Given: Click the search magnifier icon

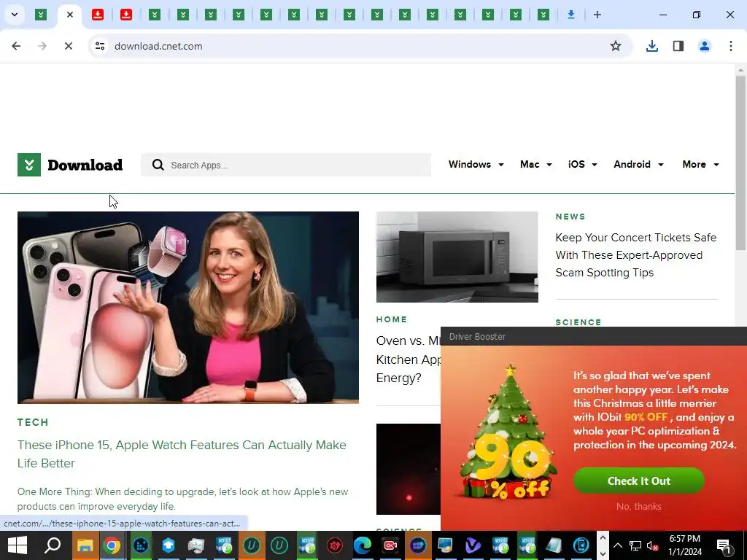Looking at the screenshot, I should pyautogui.click(x=158, y=165).
